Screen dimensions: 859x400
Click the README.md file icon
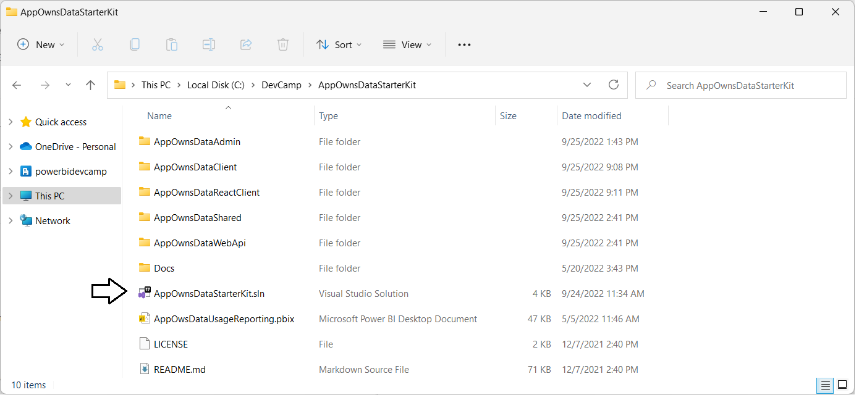pyautogui.click(x=144, y=369)
